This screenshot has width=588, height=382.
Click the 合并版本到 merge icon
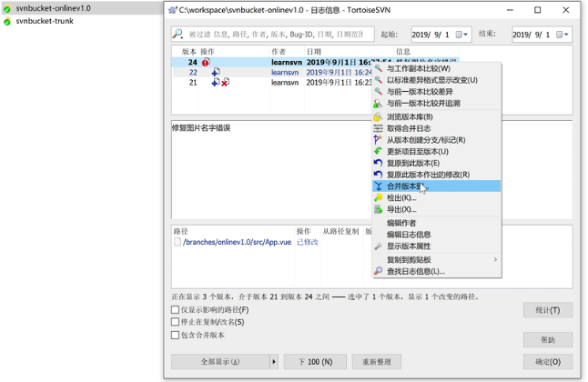[378, 186]
